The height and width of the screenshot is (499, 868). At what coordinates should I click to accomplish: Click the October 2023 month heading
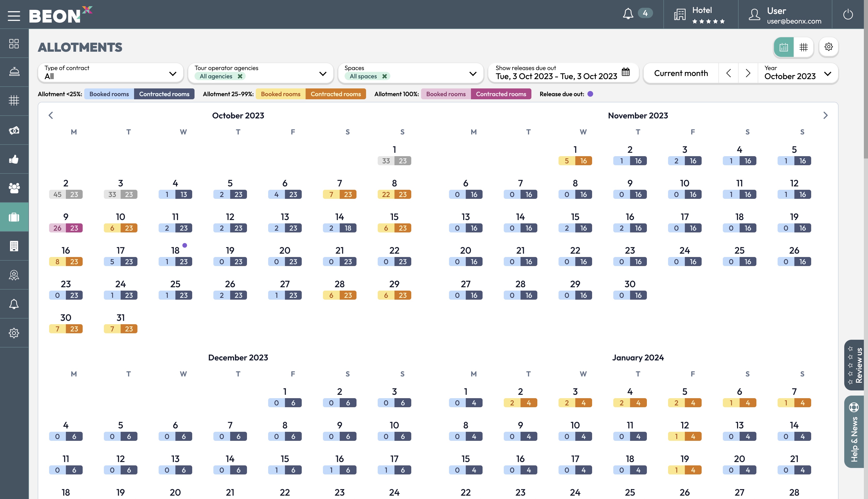(238, 116)
